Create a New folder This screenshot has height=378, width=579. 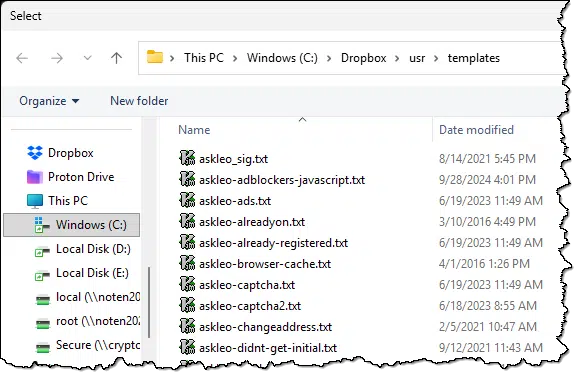(139, 101)
